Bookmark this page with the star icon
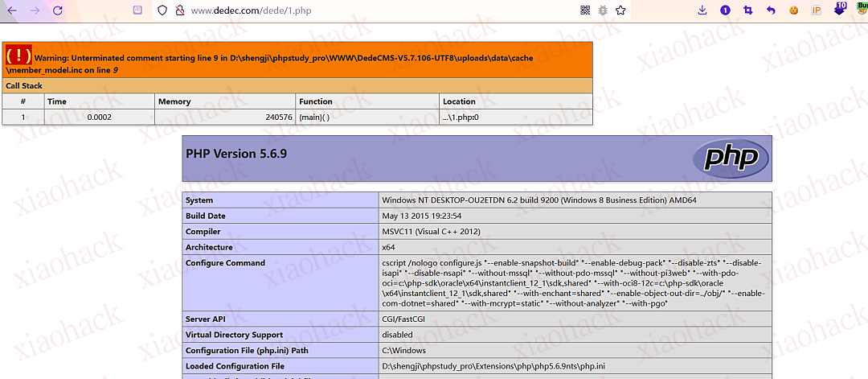Screen dimensions: 868x379 point(620,10)
